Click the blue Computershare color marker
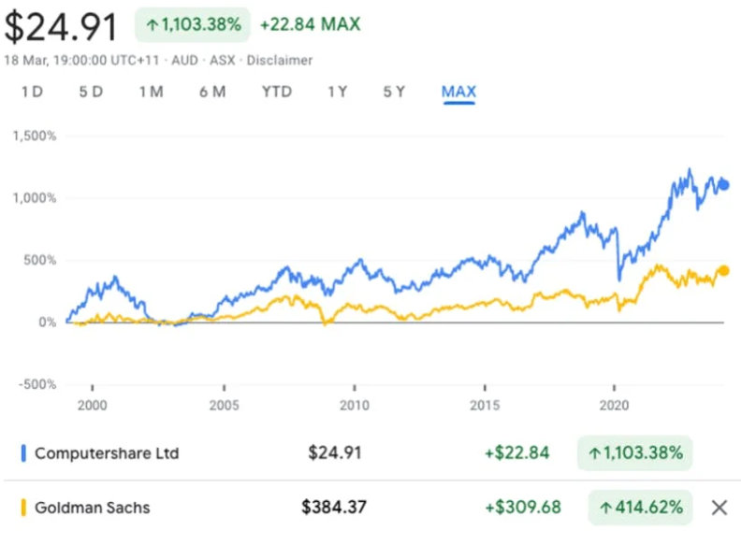The height and width of the screenshot is (545, 756). coord(23,453)
